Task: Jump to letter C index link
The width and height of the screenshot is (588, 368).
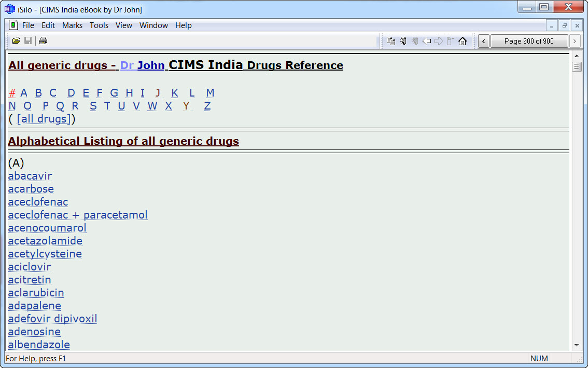Action: coord(53,93)
